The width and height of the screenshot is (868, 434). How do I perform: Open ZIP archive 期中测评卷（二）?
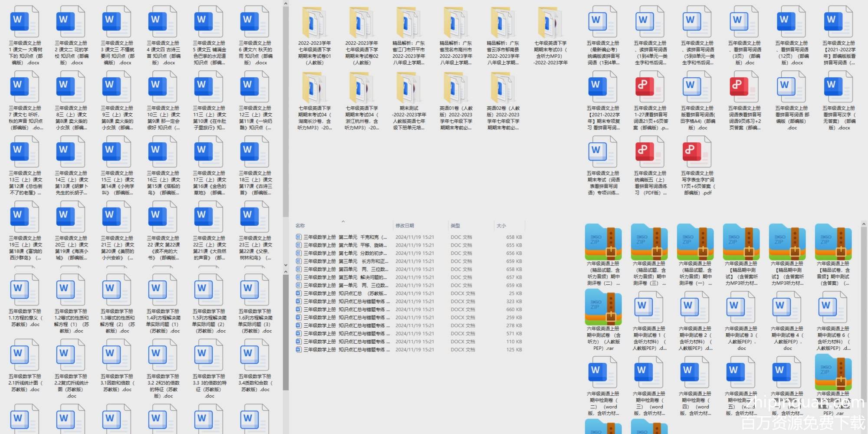[603, 241]
